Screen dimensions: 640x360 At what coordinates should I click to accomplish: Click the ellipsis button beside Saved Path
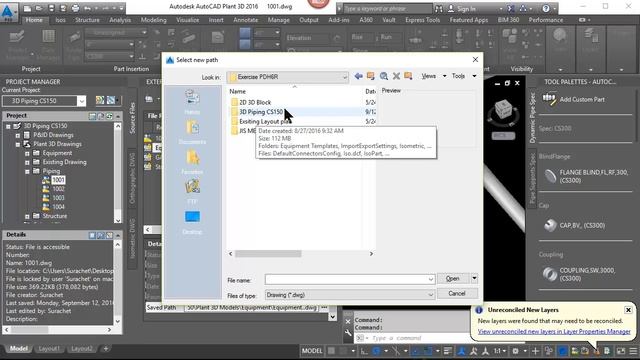coord(324,307)
